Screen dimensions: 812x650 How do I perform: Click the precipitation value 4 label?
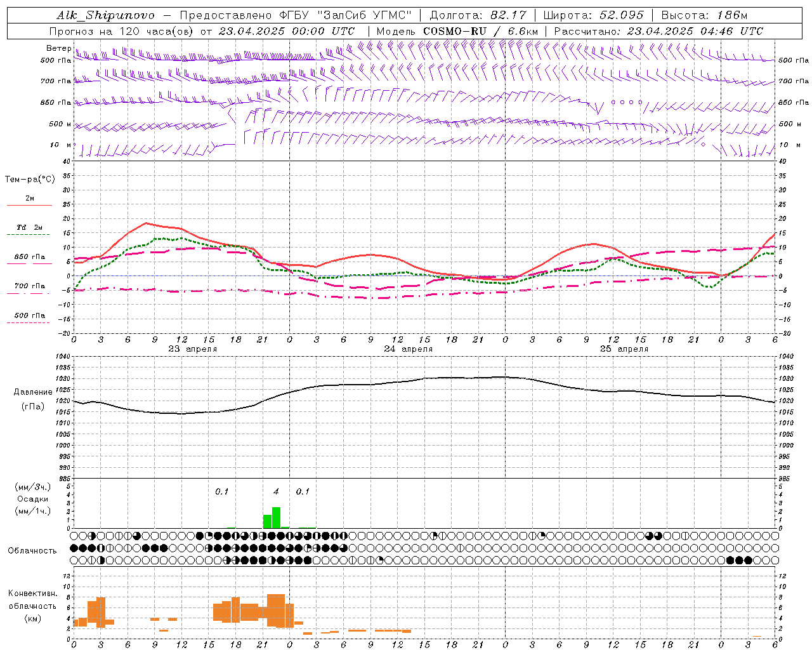276,492
